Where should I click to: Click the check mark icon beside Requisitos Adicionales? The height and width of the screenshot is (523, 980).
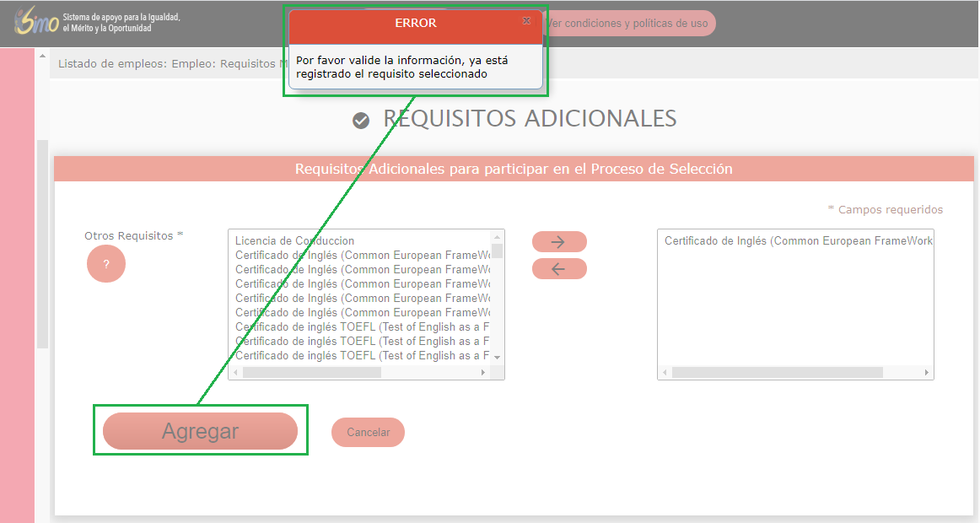pos(361,121)
